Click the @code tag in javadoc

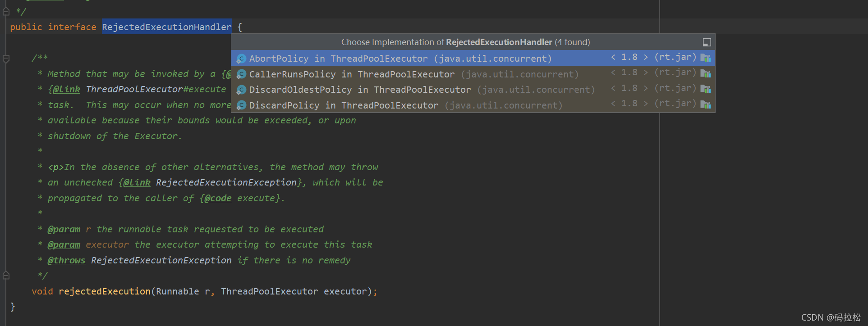click(x=218, y=198)
